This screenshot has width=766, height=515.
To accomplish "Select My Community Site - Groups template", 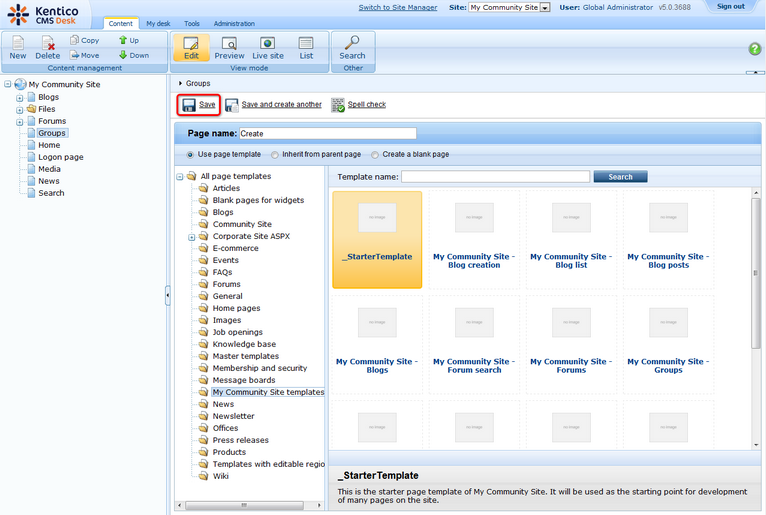I will 668,344.
